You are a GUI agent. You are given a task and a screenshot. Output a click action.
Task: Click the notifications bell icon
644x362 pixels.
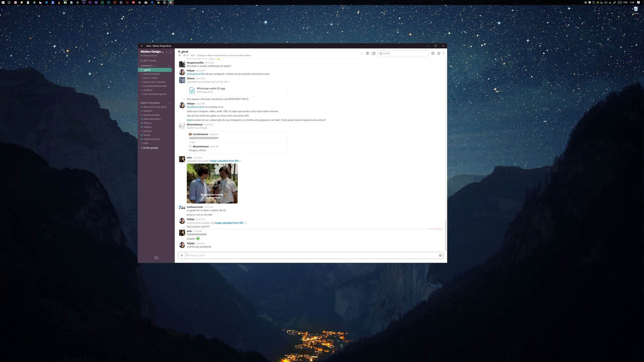(x=170, y=52)
